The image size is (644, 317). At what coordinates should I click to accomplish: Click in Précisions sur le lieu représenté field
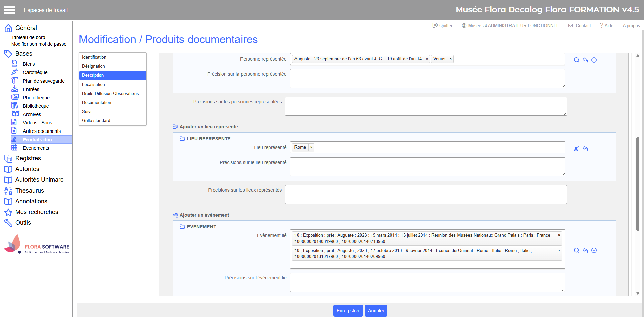427,167
